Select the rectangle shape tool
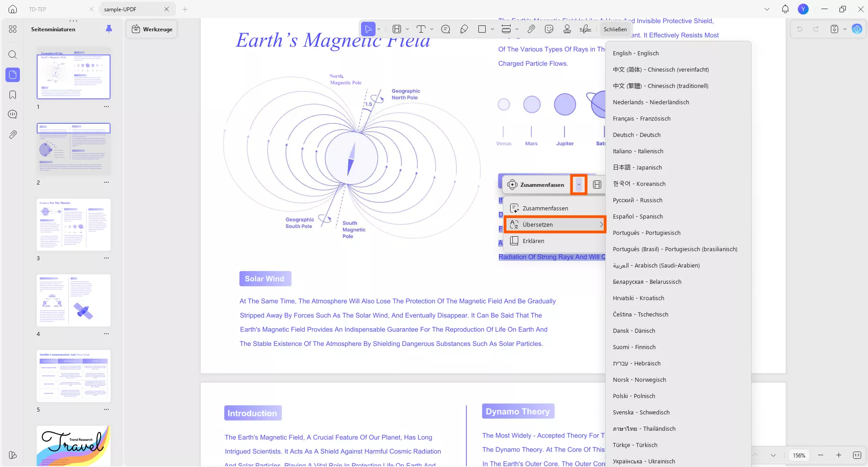 point(482,29)
